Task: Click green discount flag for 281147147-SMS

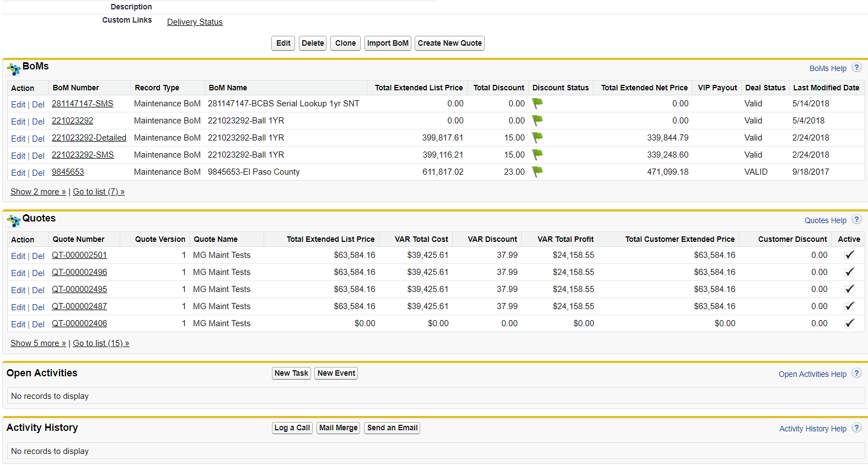Action: [x=537, y=103]
